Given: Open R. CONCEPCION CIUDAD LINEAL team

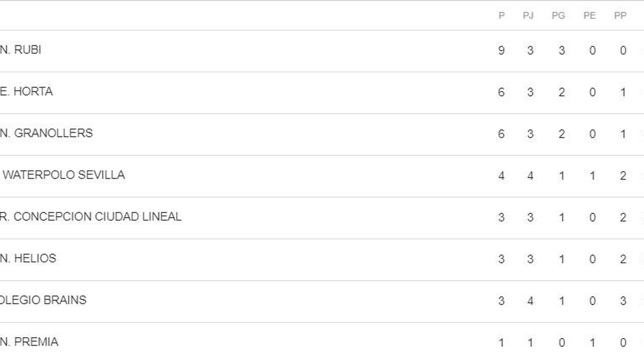Looking at the screenshot, I should click(x=91, y=217).
